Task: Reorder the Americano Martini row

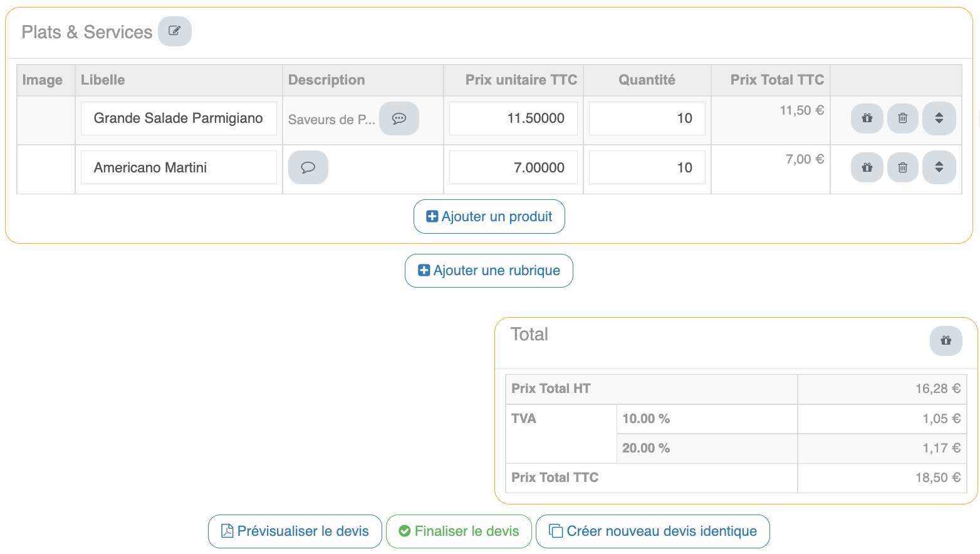Action: pyautogui.click(x=939, y=167)
